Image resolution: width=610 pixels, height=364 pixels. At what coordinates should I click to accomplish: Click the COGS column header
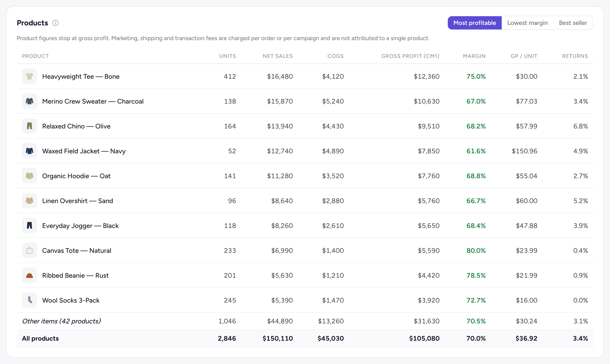pyautogui.click(x=335, y=56)
